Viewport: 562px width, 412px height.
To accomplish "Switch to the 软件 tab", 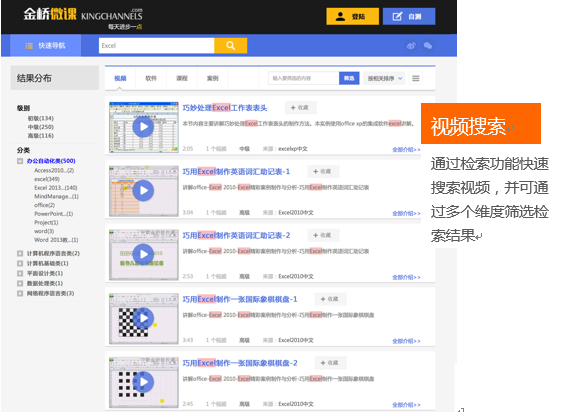I will pos(151,78).
